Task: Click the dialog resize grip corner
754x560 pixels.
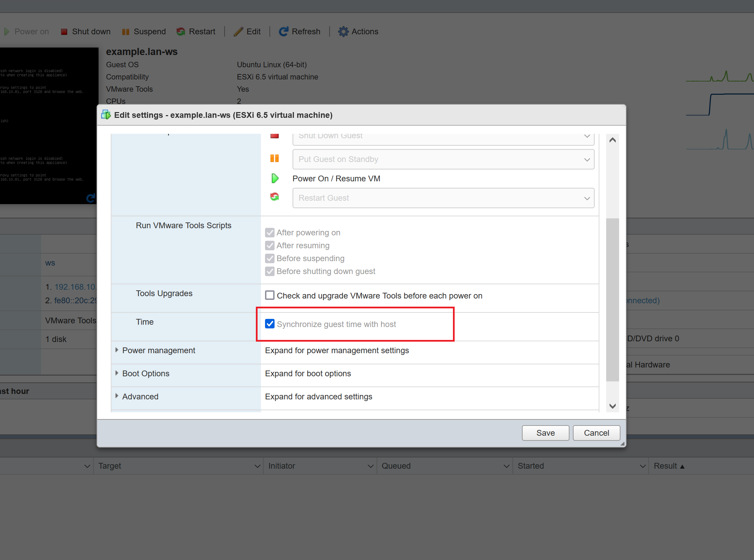Action: (x=623, y=444)
